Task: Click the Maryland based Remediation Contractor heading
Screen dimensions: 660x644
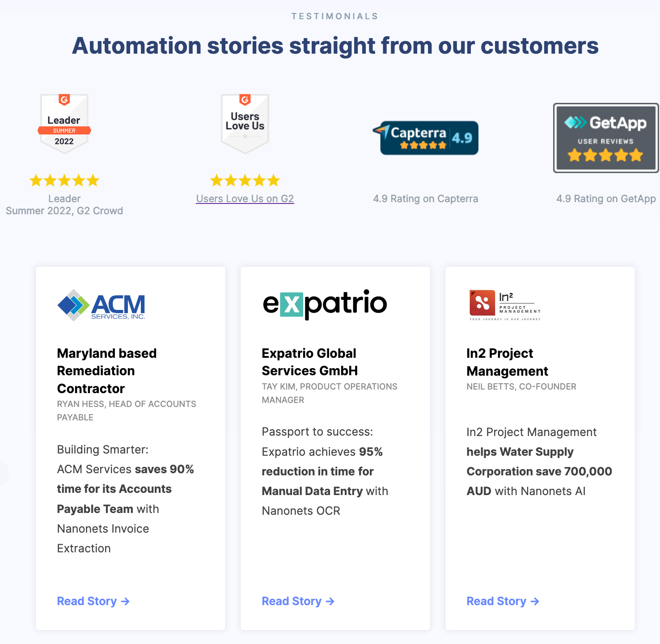Action: pos(107,371)
